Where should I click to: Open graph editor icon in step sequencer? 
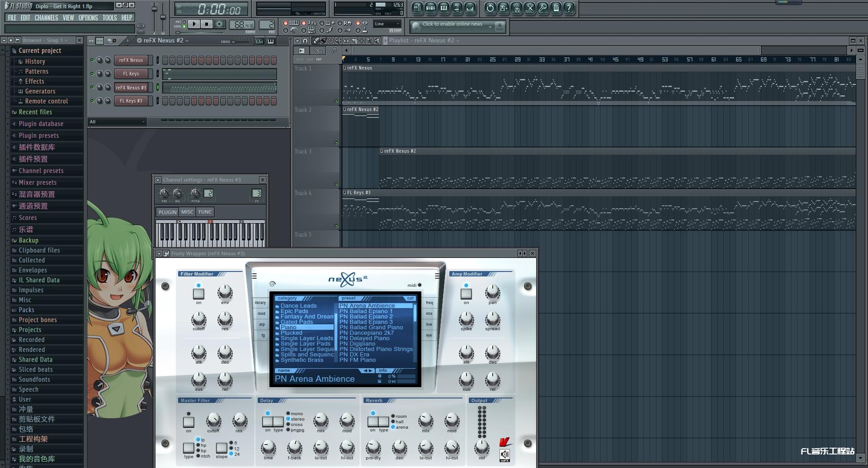pyautogui.click(x=259, y=41)
